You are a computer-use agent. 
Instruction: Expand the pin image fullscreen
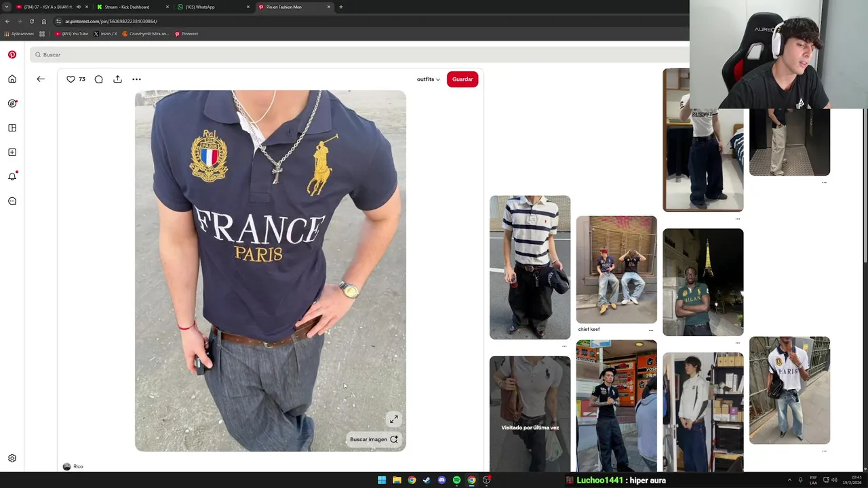(x=394, y=419)
